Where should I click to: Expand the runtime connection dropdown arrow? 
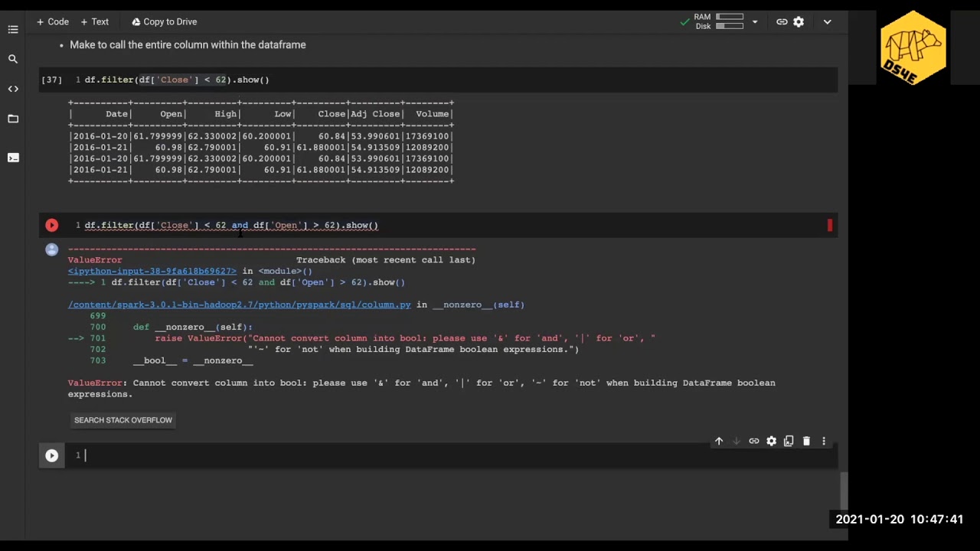coord(754,21)
